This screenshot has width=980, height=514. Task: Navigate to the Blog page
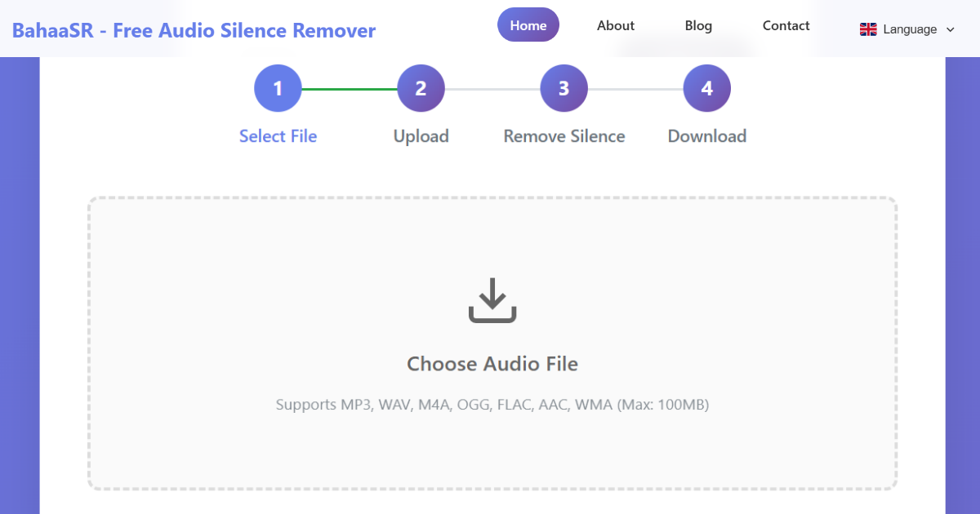point(698,25)
